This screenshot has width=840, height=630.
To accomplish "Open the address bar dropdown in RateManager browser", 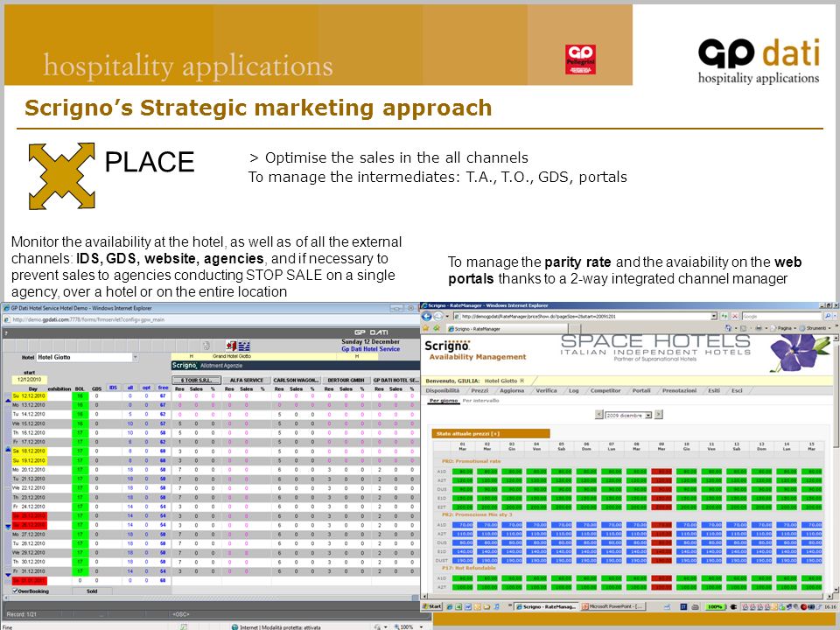I will tap(714, 316).
